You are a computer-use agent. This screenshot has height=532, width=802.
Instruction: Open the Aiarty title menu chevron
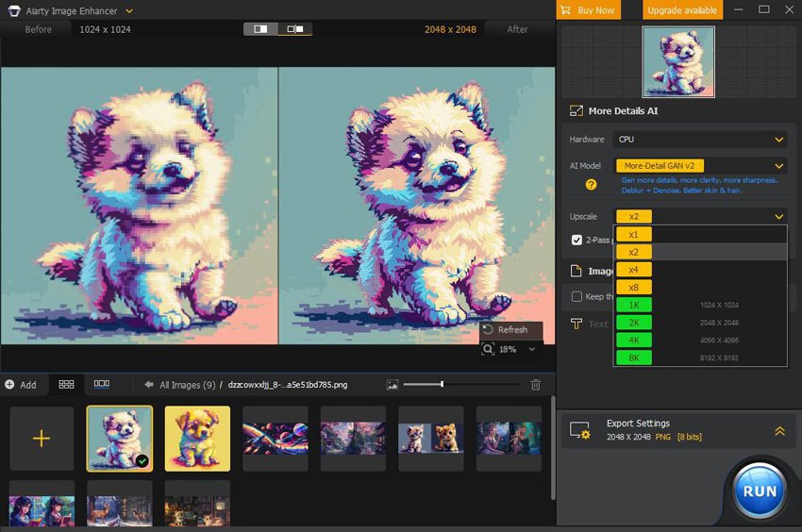(129, 10)
